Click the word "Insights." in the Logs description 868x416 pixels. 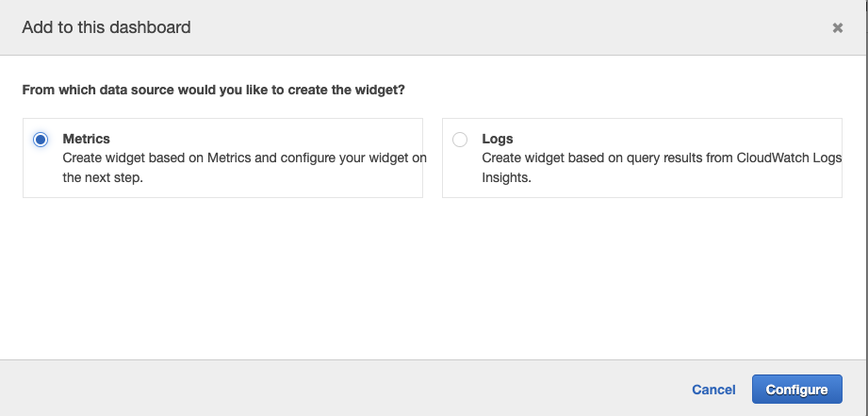point(506,176)
